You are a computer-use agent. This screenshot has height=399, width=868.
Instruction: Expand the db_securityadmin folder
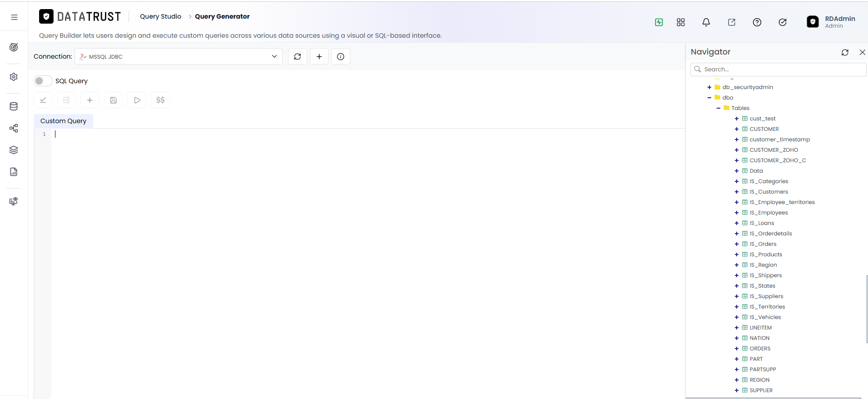click(x=709, y=87)
